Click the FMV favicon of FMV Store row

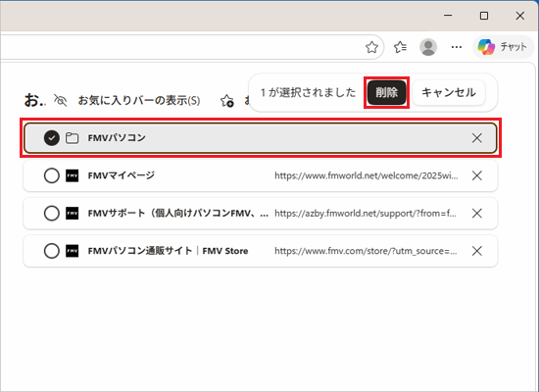point(73,251)
